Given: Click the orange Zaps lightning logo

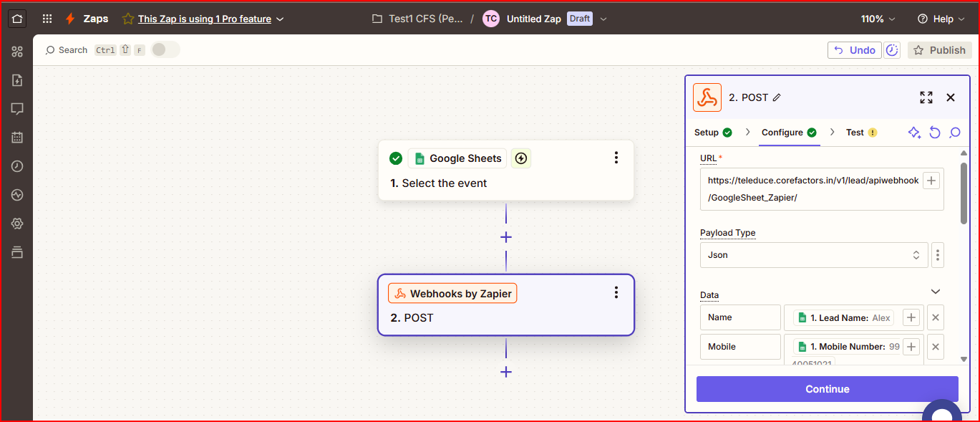Looking at the screenshot, I should coord(70,19).
